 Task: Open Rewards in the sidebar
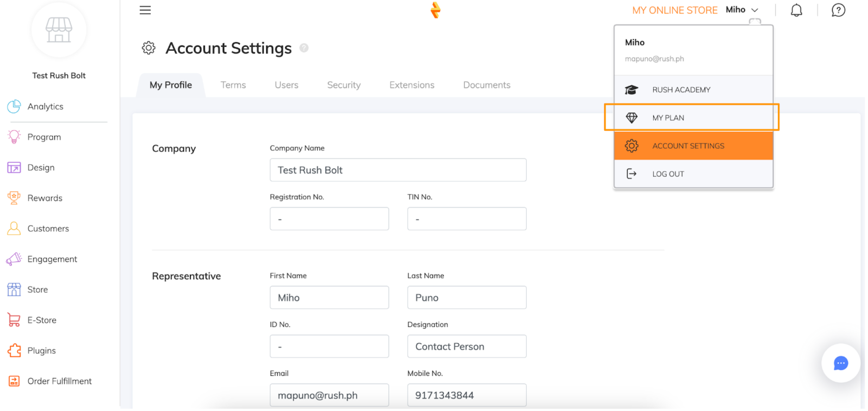[45, 198]
